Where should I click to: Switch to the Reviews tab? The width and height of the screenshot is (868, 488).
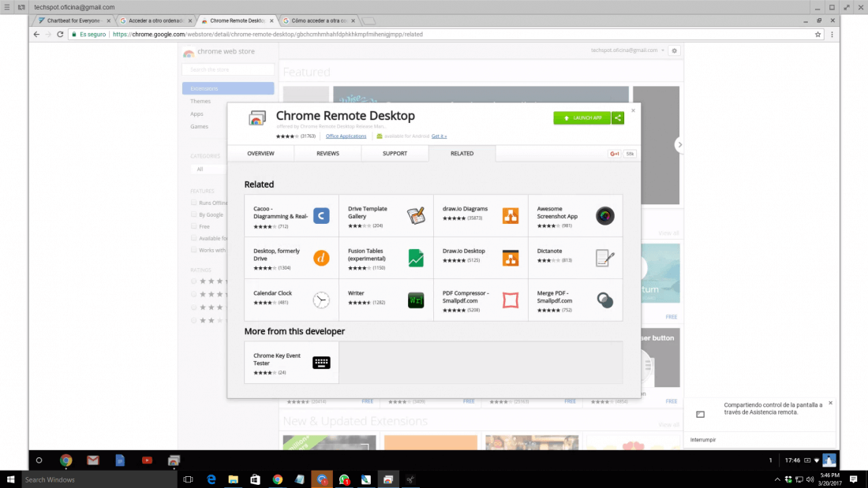point(327,153)
